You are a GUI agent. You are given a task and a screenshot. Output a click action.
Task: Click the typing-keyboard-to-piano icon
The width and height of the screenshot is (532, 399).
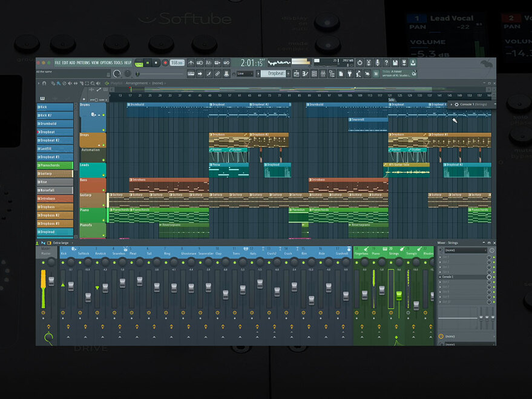click(x=191, y=74)
